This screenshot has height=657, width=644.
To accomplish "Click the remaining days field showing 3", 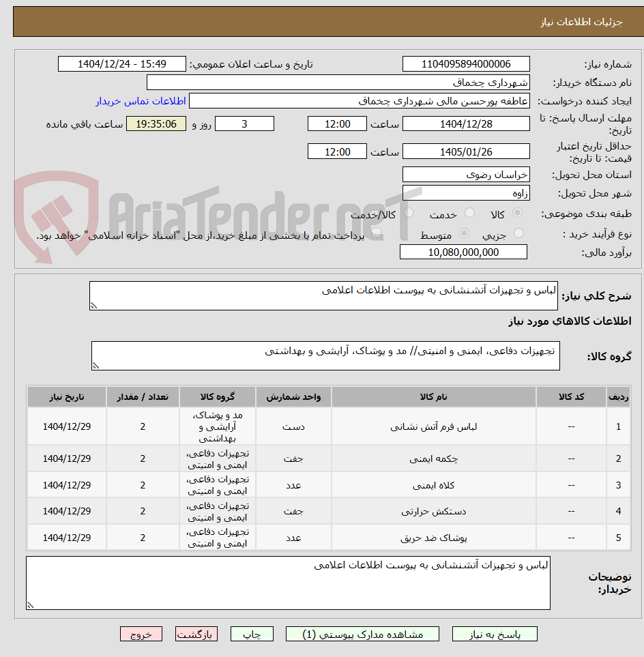I will (245, 124).
